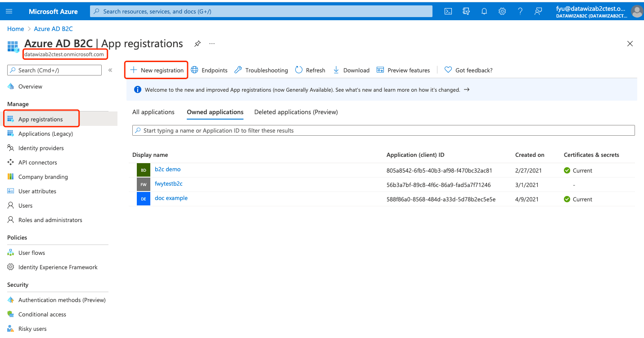
Task: Click the 3/1/2021 created date
Action: pyautogui.click(x=526, y=185)
